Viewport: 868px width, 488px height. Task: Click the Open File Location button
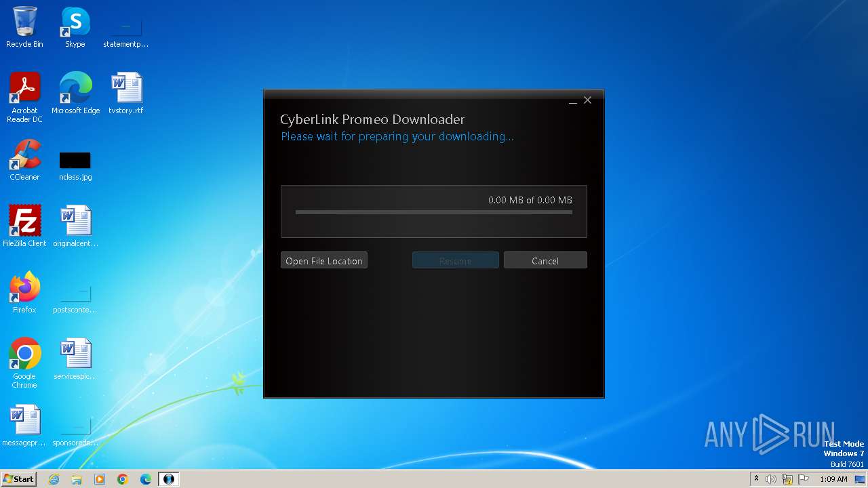(x=324, y=260)
